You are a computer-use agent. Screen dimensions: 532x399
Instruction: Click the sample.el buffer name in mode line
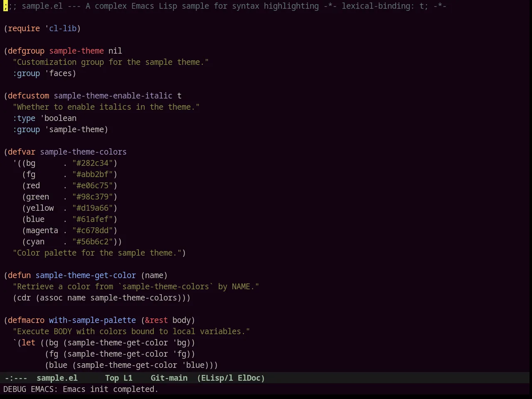57,378
